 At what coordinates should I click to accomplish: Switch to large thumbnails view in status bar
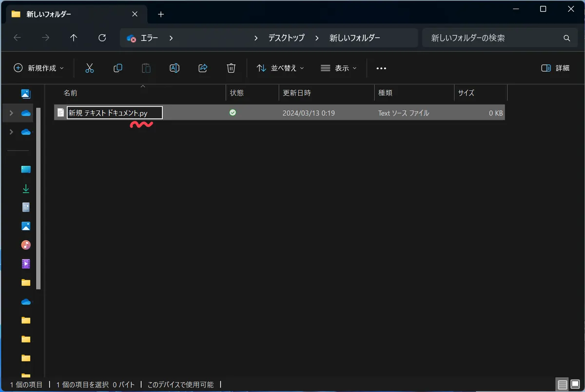pyautogui.click(x=575, y=384)
